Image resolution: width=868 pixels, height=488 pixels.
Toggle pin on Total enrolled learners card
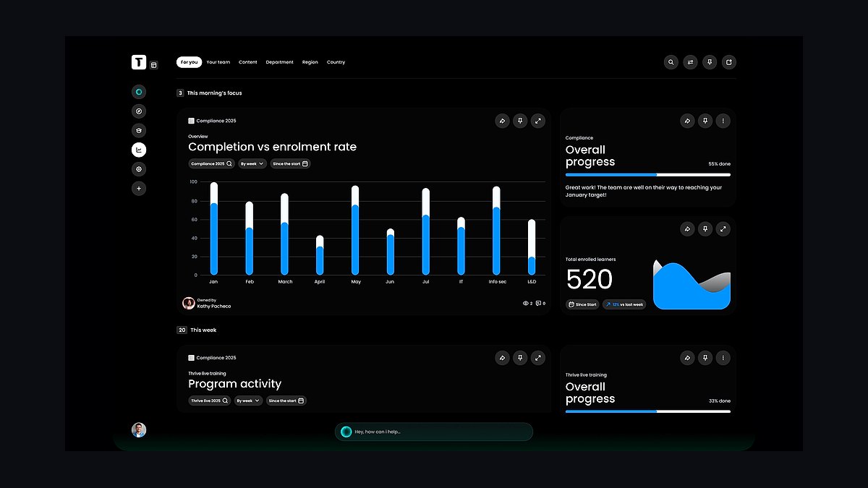tap(705, 229)
